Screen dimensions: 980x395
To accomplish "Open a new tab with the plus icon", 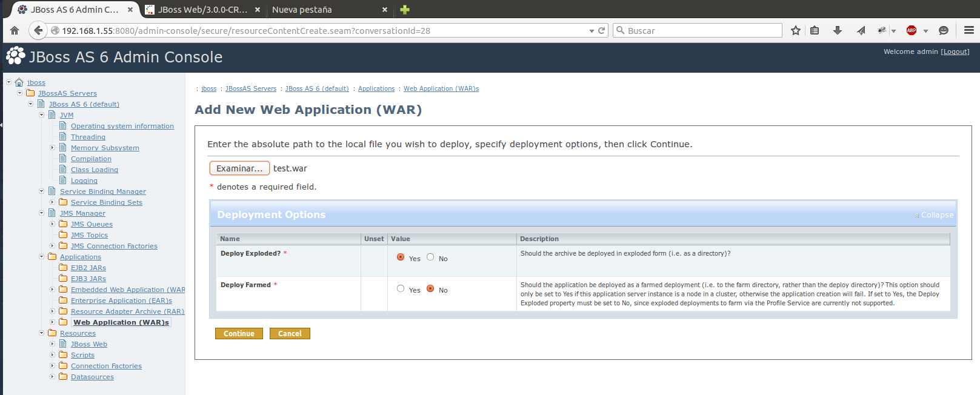I will point(405,10).
